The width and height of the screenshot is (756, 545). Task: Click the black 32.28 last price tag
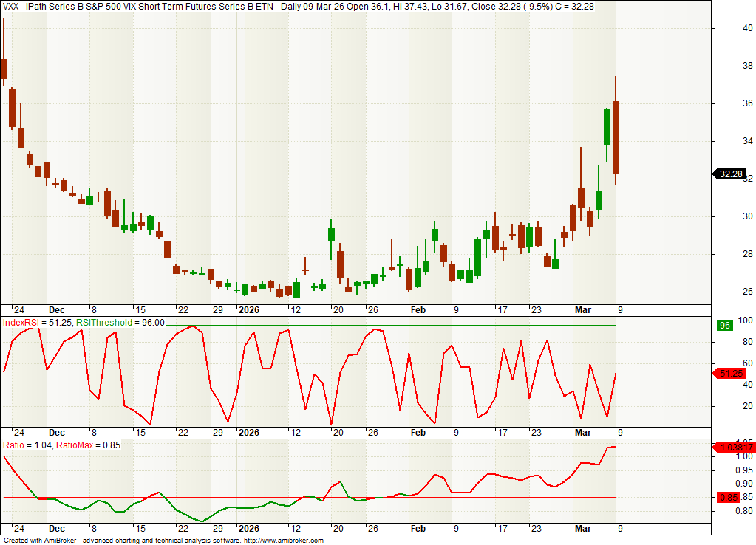pos(730,174)
